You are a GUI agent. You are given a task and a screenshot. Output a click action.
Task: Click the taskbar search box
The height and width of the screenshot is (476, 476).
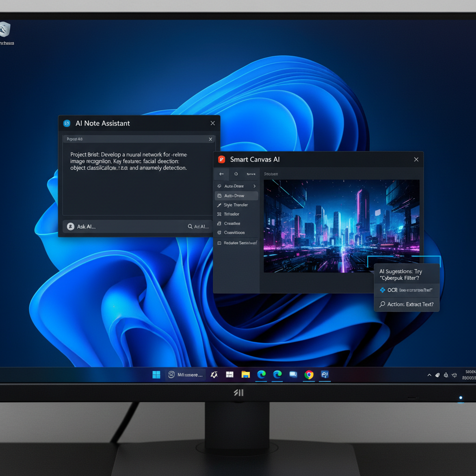tap(185, 375)
